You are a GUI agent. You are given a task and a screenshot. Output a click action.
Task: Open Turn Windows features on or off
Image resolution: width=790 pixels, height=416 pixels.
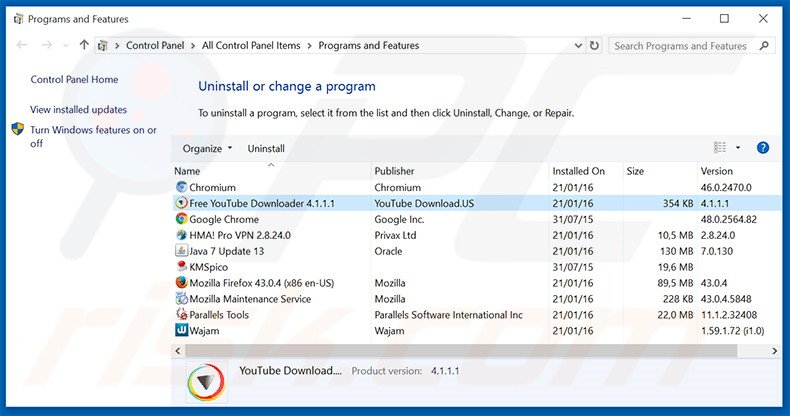93,136
